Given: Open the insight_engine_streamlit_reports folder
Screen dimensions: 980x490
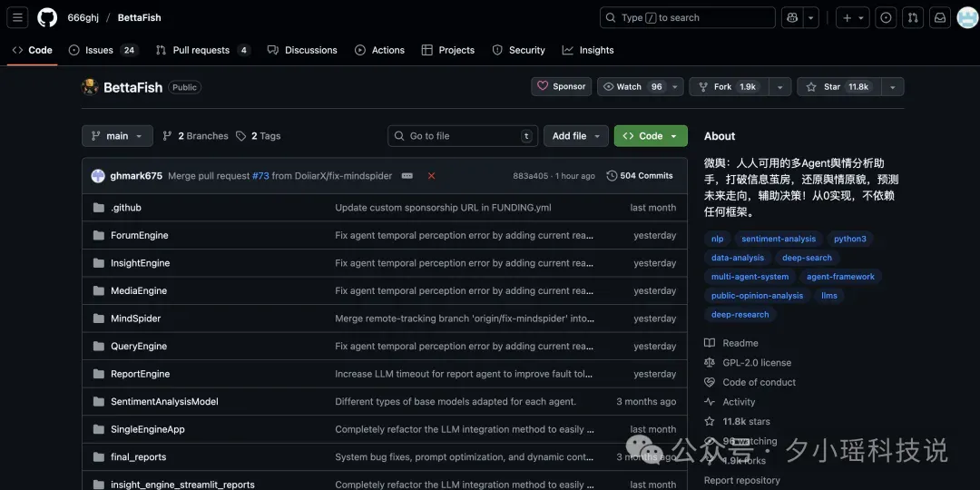Looking at the screenshot, I should coord(182,485).
